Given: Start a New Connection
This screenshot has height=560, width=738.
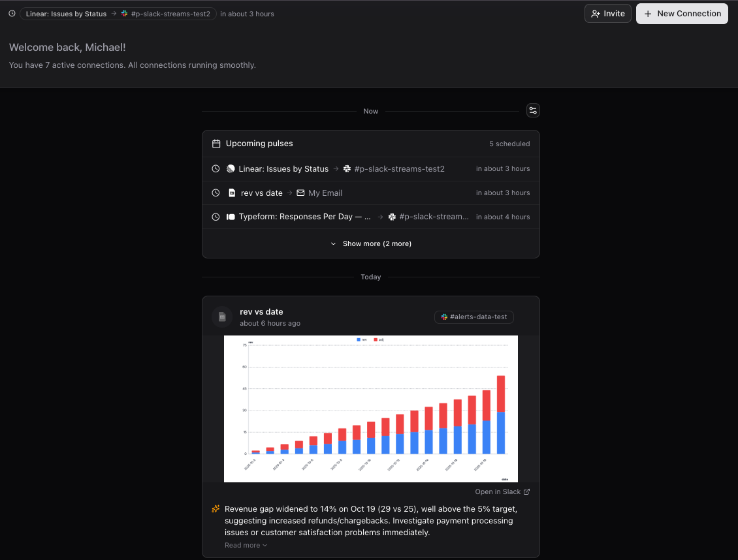Looking at the screenshot, I should (x=681, y=13).
